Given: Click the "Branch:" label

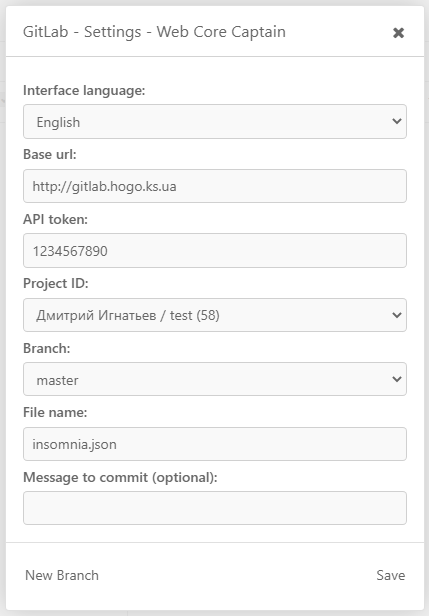Looking at the screenshot, I should click(47, 348).
